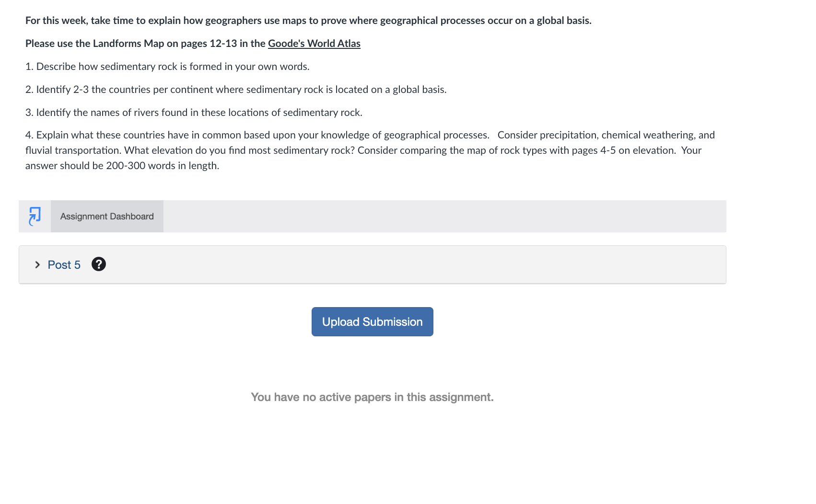Click the empty gray bar beside Assignment Dashboard

[444, 216]
